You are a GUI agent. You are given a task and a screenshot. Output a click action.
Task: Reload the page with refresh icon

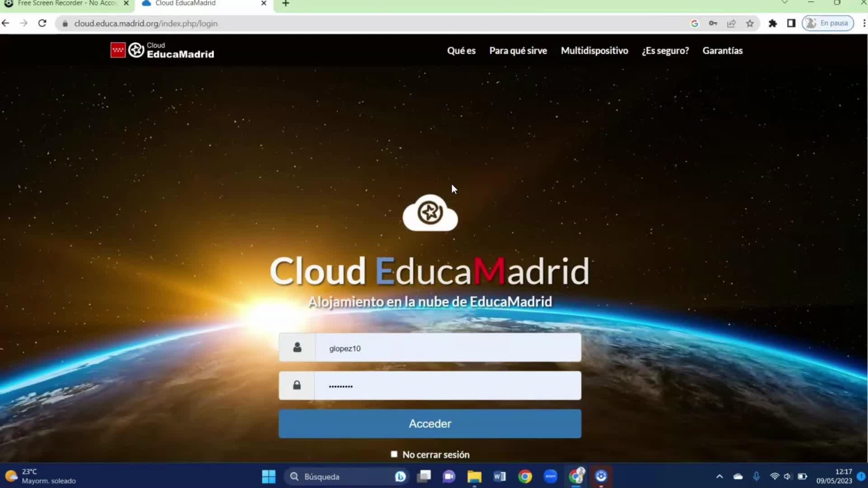tap(42, 23)
